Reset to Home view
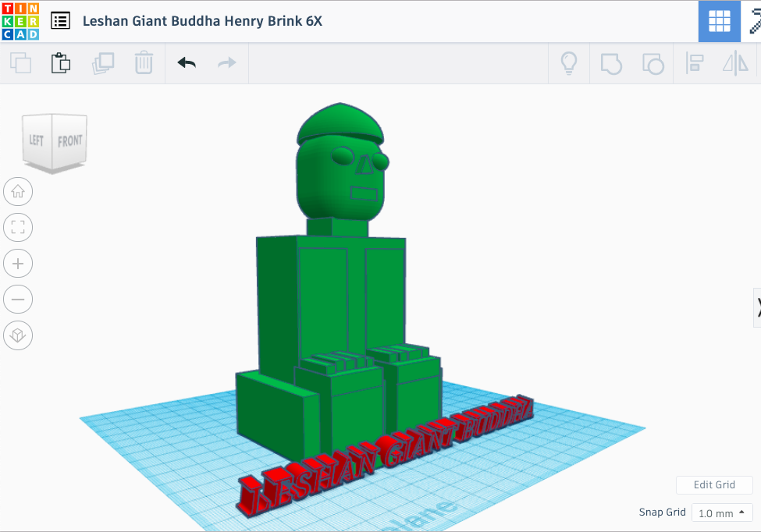This screenshot has height=532, width=761. point(18,191)
